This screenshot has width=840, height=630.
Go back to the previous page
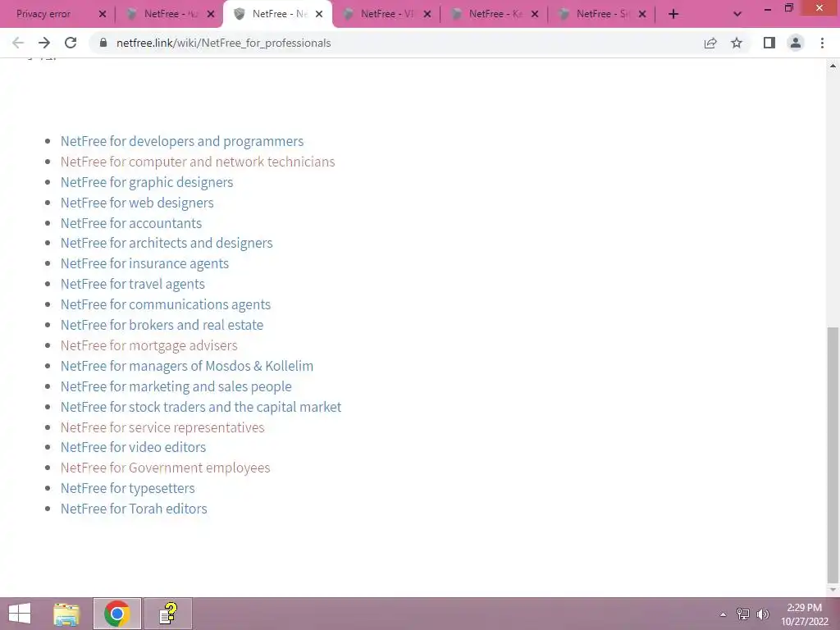[x=18, y=43]
